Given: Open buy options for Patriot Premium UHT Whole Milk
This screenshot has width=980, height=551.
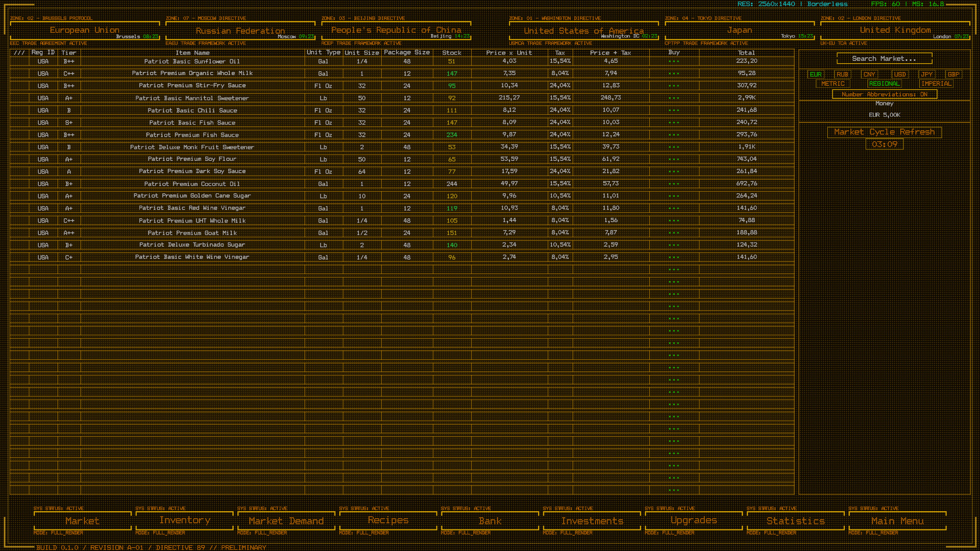Looking at the screenshot, I should click(x=674, y=220).
